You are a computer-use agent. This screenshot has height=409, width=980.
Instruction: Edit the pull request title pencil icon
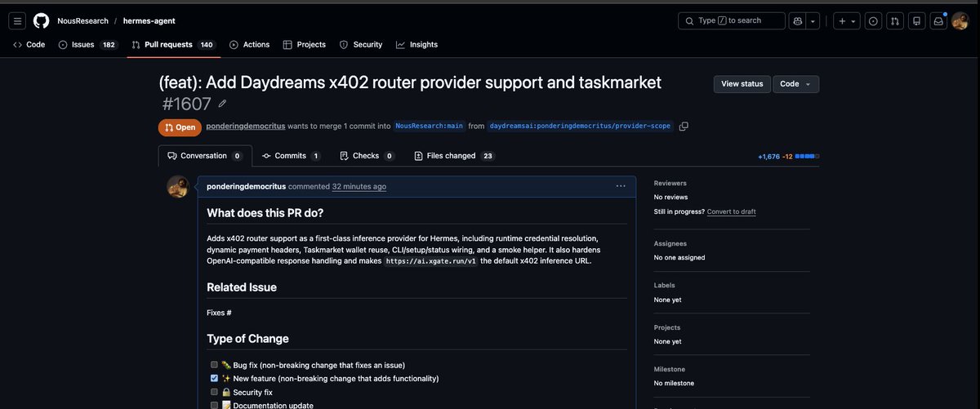point(222,104)
